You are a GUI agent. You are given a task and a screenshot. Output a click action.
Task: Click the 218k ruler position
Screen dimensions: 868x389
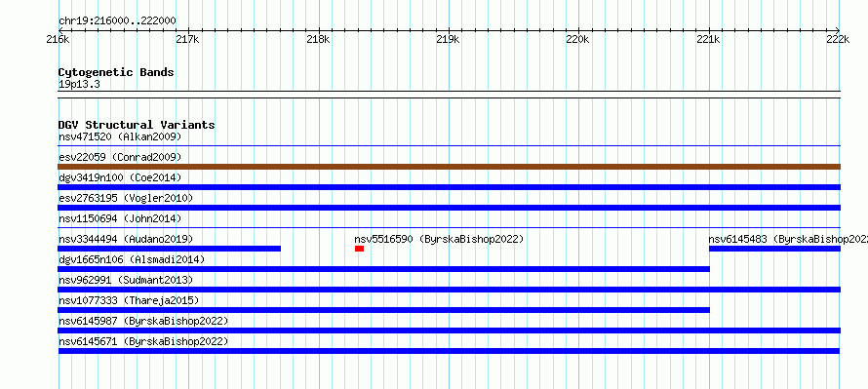point(318,39)
